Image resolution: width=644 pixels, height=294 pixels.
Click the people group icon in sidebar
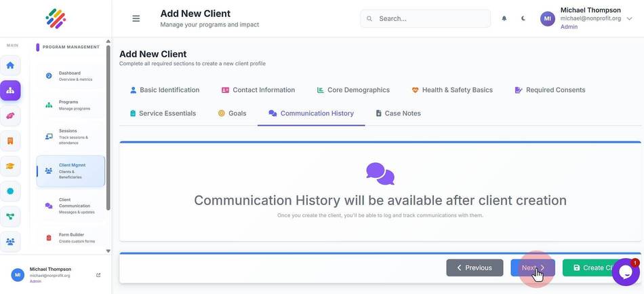click(10, 242)
